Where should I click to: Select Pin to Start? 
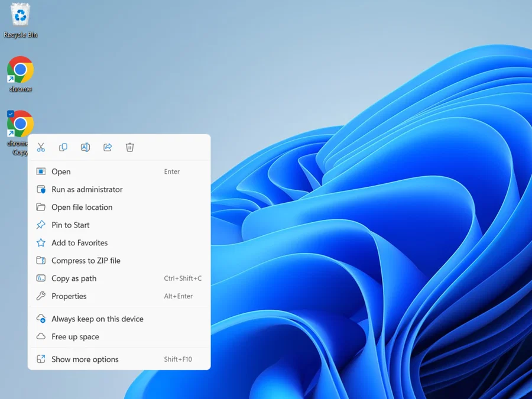coord(70,225)
